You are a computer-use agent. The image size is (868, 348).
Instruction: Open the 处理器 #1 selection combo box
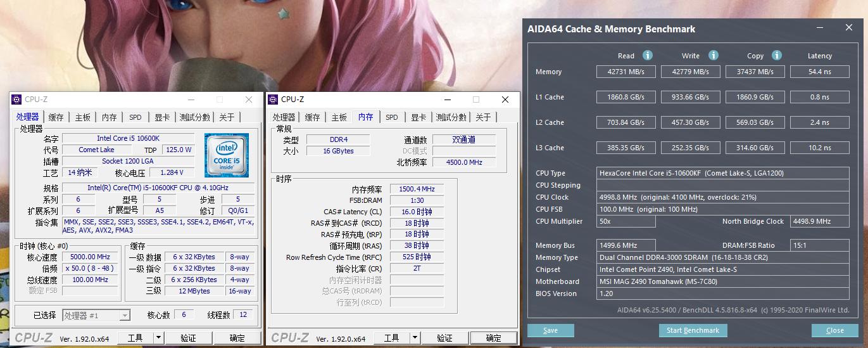click(x=96, y=315)
